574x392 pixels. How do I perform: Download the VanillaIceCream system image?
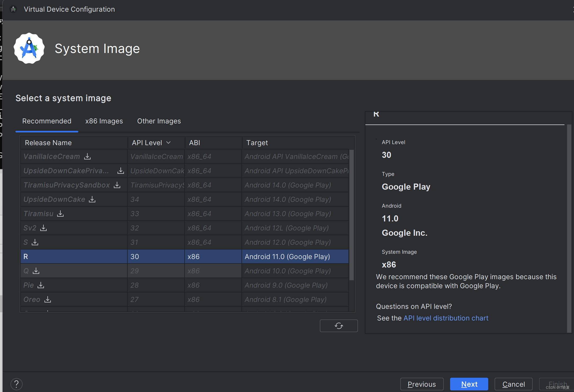pyautogui.click(x=87, y=157)
